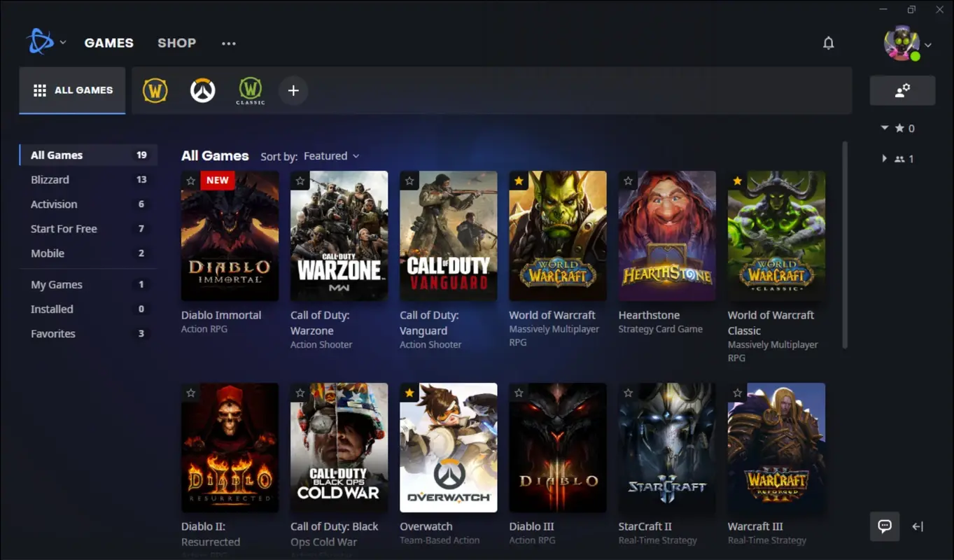Open the WoW Classic shortcut icon
Screen dimensions: 954x560
tap(250, 90)
